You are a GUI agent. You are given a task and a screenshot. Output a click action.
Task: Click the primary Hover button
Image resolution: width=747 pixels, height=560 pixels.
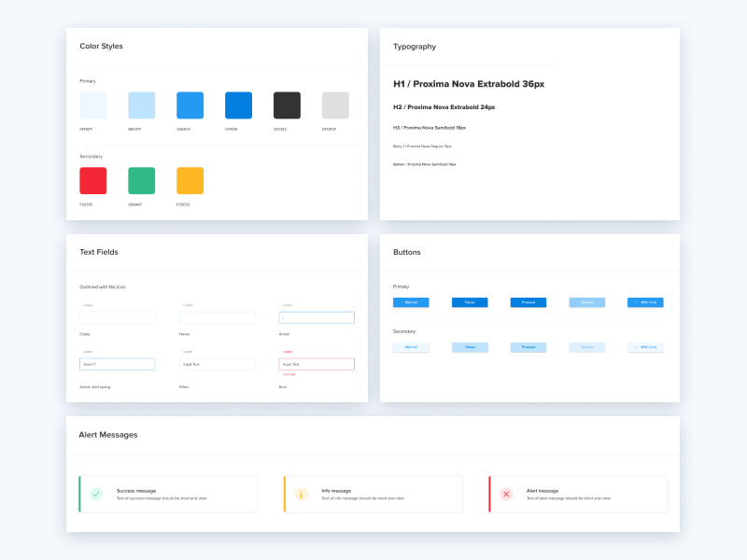[x=470, y=302]
